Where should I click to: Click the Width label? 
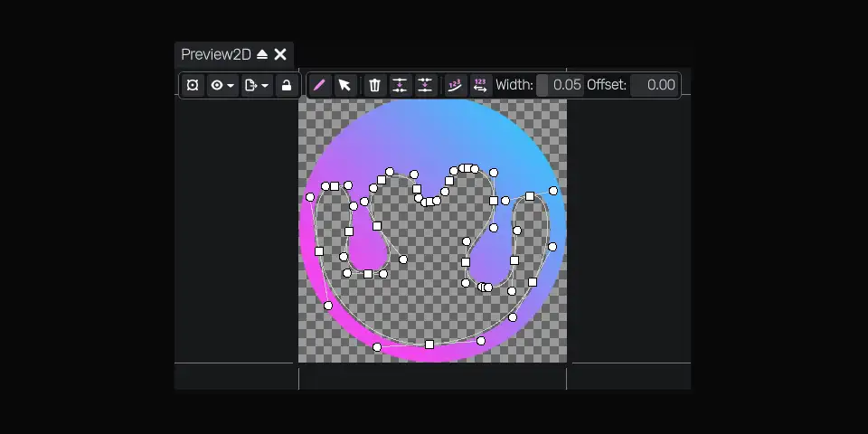[514, 85]
